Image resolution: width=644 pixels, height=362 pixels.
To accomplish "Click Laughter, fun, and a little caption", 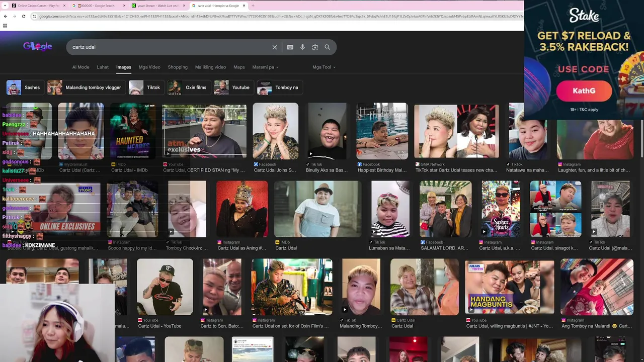I will point(594,170).
